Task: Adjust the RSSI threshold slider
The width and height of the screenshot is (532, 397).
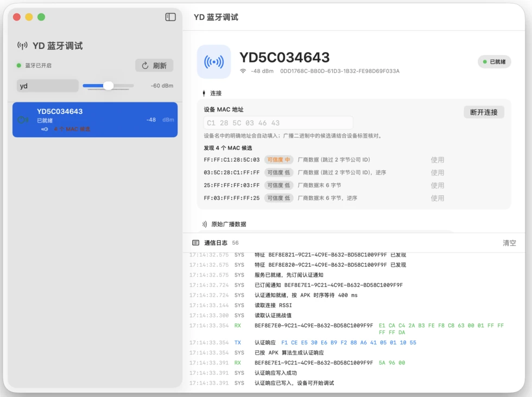Action: 108,86
